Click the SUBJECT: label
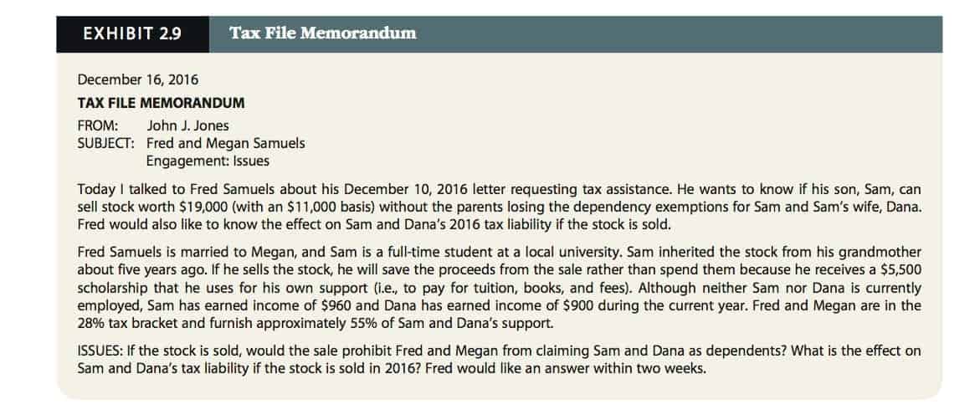This screenshot has width=980, height=420. pos(105,143)
